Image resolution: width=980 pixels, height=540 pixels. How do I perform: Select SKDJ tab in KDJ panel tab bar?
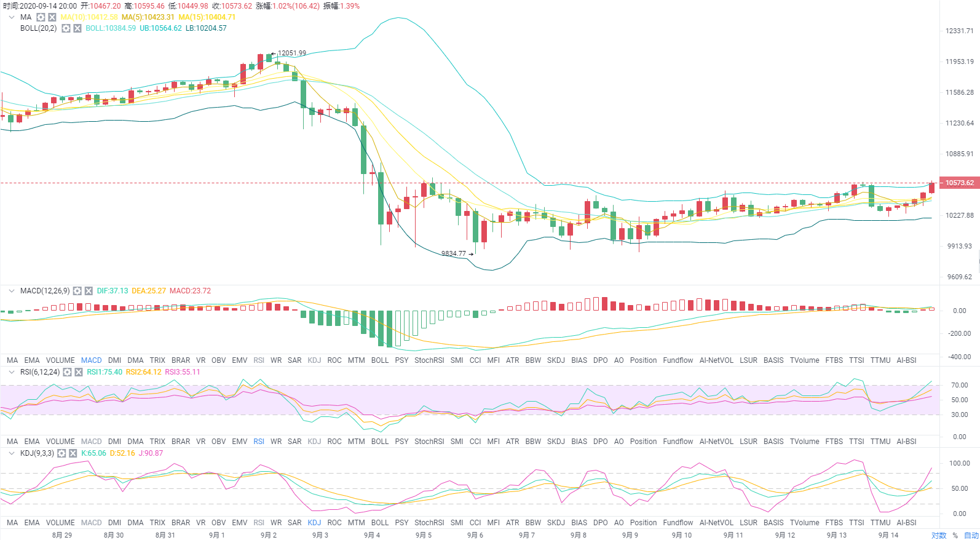[x=556, y=523]
